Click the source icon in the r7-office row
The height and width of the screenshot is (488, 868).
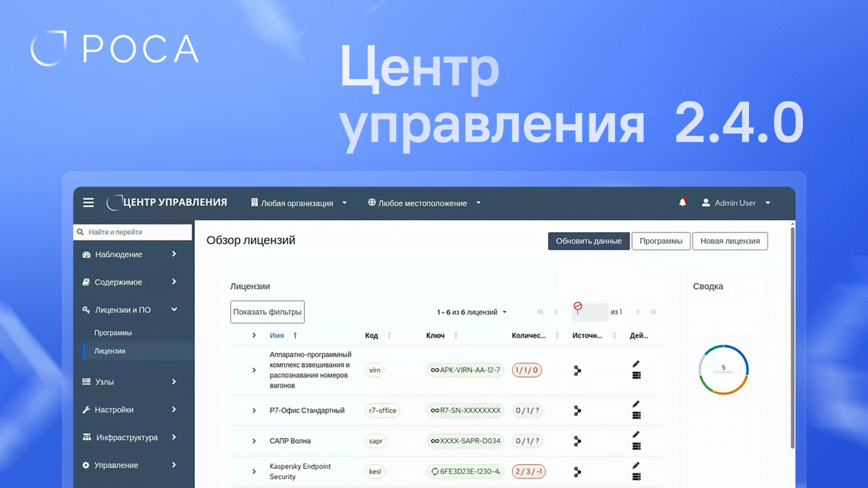pos(578,411)
